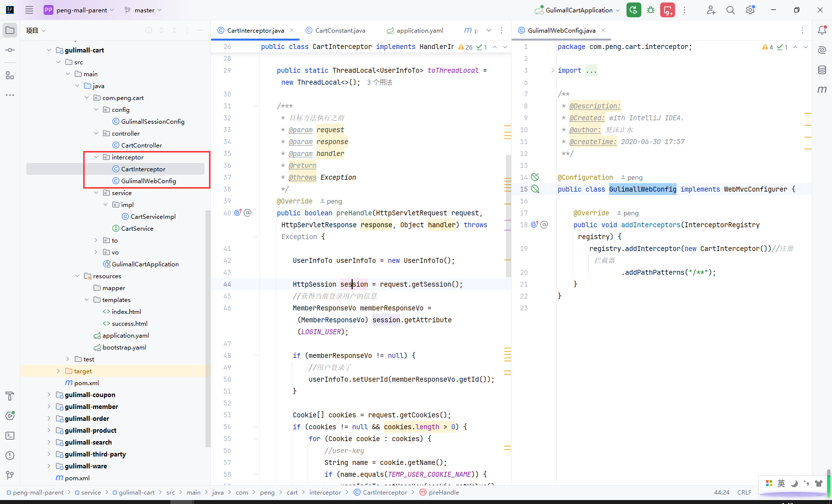This screenshot has width=832, height=504.
Task: Open the 项目 view mode dropdown
Action: click(36, 30)
